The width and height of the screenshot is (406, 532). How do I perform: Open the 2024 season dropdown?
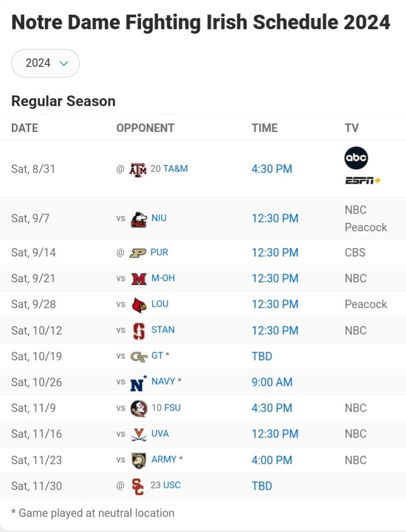(x=45, y=63)
